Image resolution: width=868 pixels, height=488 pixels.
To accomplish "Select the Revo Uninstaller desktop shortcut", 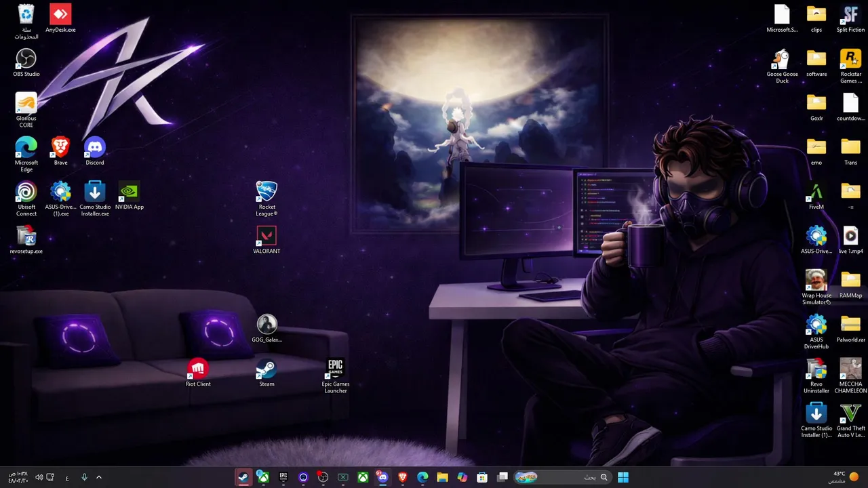I will point(816,376).
